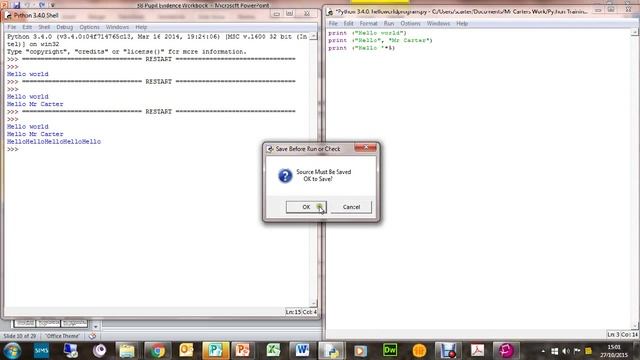Screen dimensions: 640x360
Task: Click scroll down arrow in Python Shell
Action: point(313,304)
